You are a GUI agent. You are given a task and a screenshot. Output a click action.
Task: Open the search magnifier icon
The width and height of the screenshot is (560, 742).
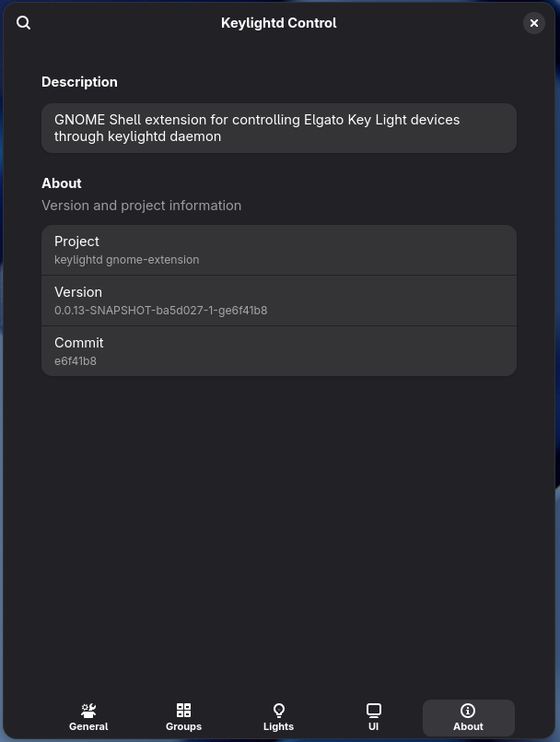[x=23, y=22]
